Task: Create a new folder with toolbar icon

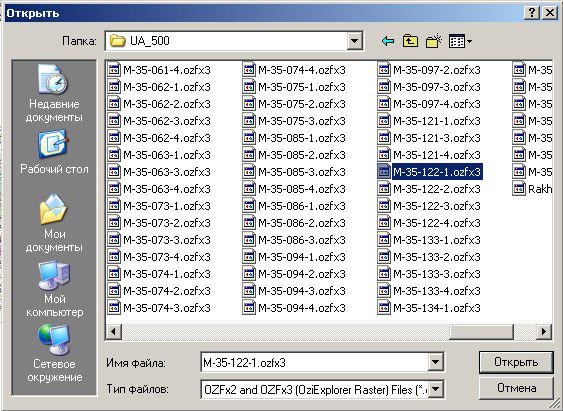Action: 433,41
